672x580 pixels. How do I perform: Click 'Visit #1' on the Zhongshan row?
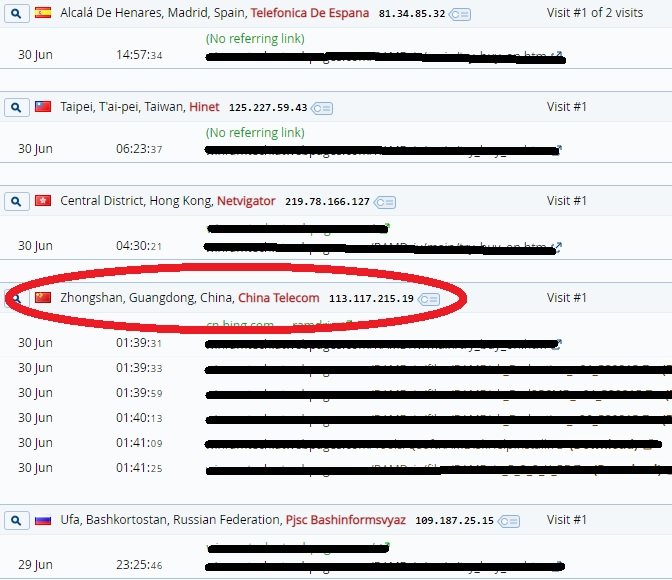[x=567, y=298]
